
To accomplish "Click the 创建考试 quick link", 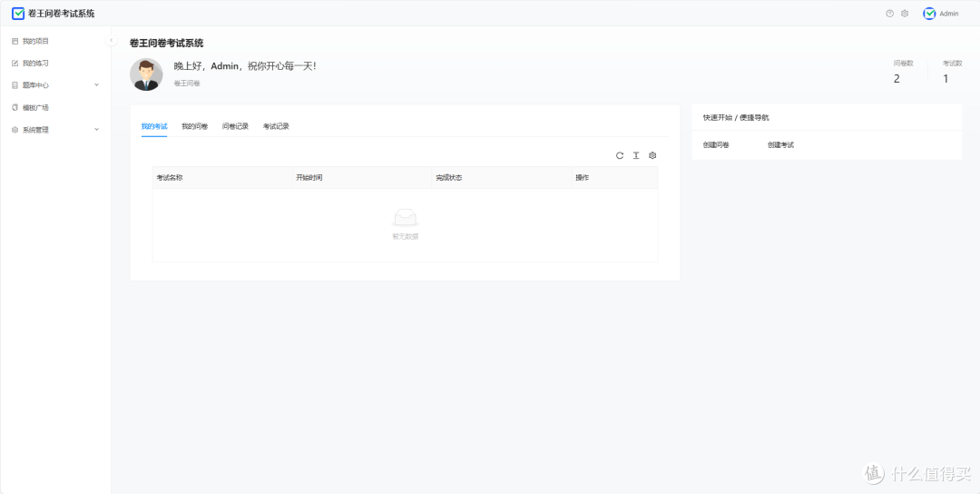I will click(780, 145).
